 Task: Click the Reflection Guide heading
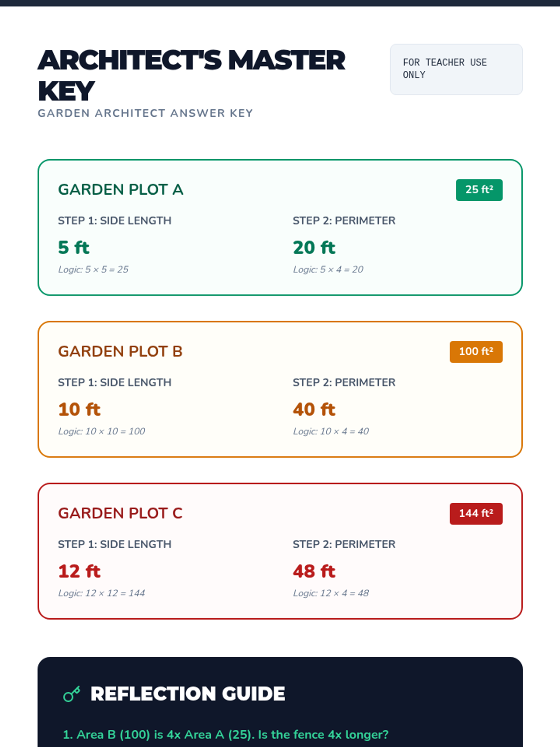click(x=188, y=694)
